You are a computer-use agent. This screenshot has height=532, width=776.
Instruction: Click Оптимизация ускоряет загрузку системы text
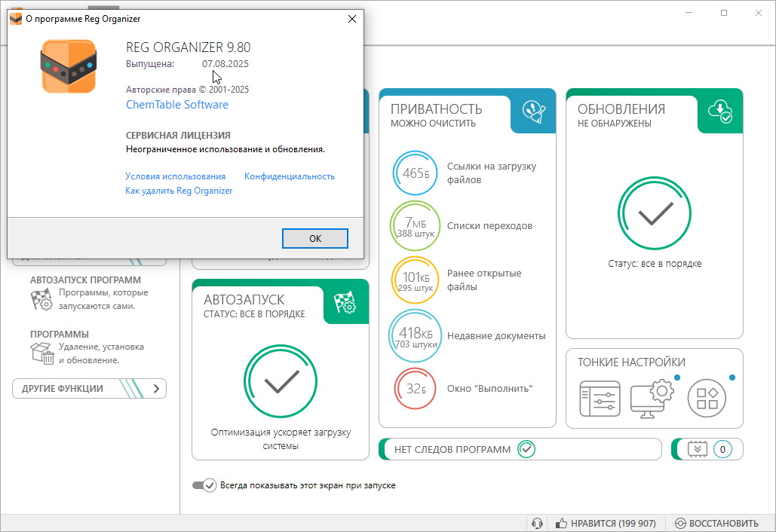click(x=281, y=439)
